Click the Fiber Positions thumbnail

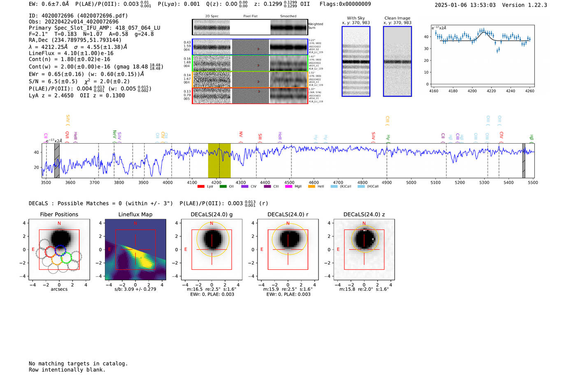[59, 250]
